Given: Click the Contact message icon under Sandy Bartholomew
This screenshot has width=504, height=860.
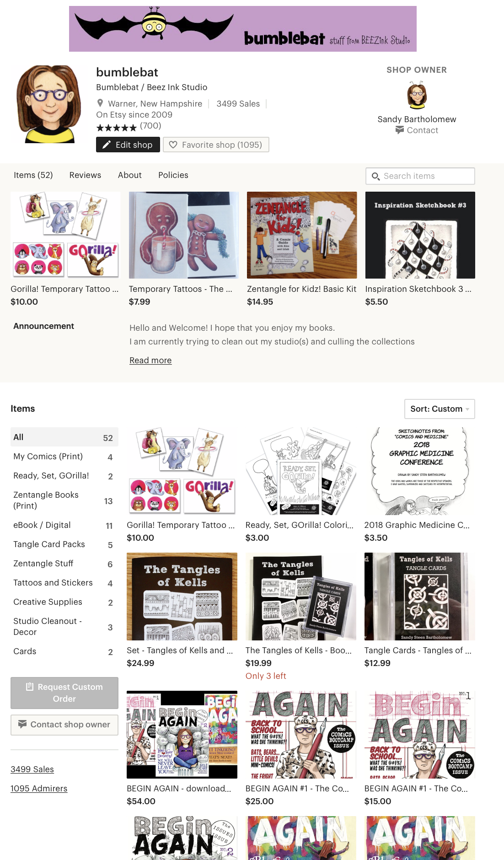Looking at the screenshot, I should 400,130.
